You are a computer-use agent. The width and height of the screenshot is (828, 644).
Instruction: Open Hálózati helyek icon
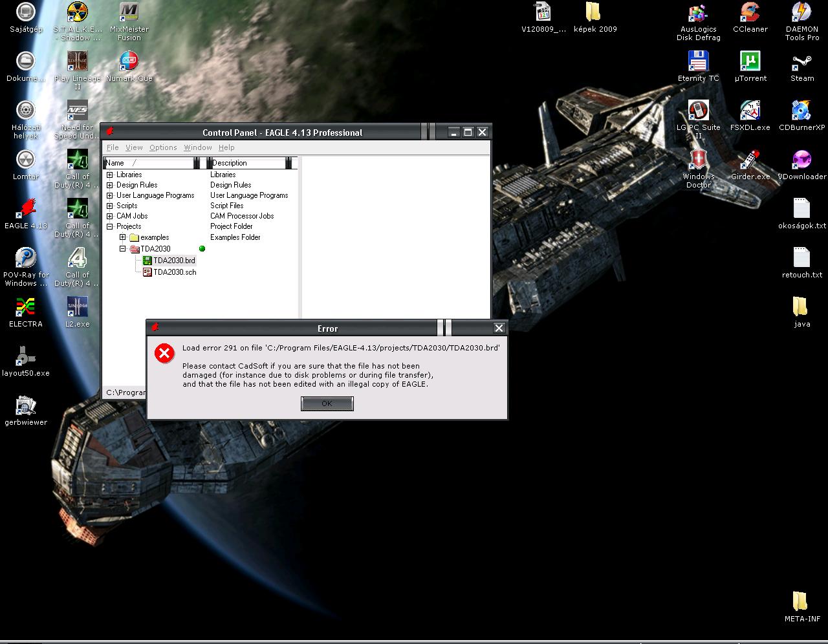pos(26,120)
